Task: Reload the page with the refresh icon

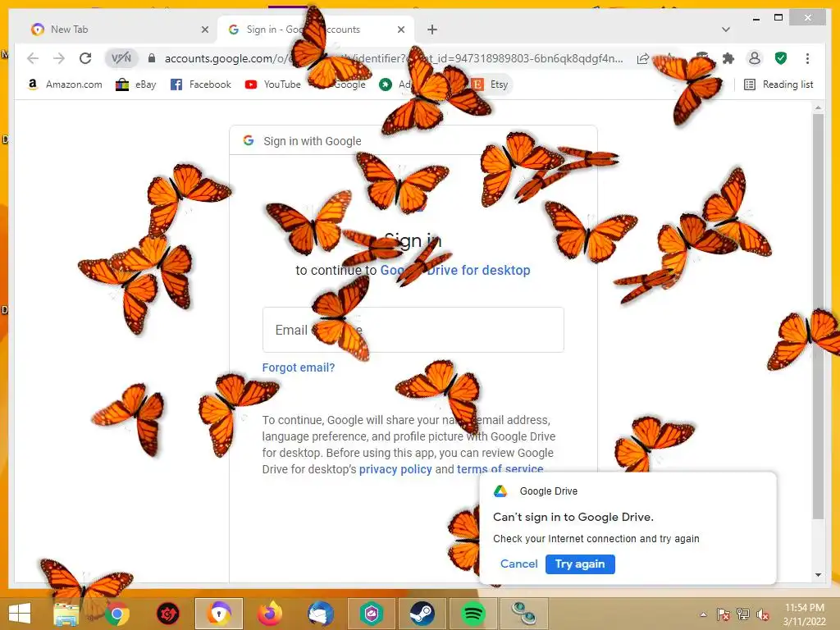Action: pos(85,58)
